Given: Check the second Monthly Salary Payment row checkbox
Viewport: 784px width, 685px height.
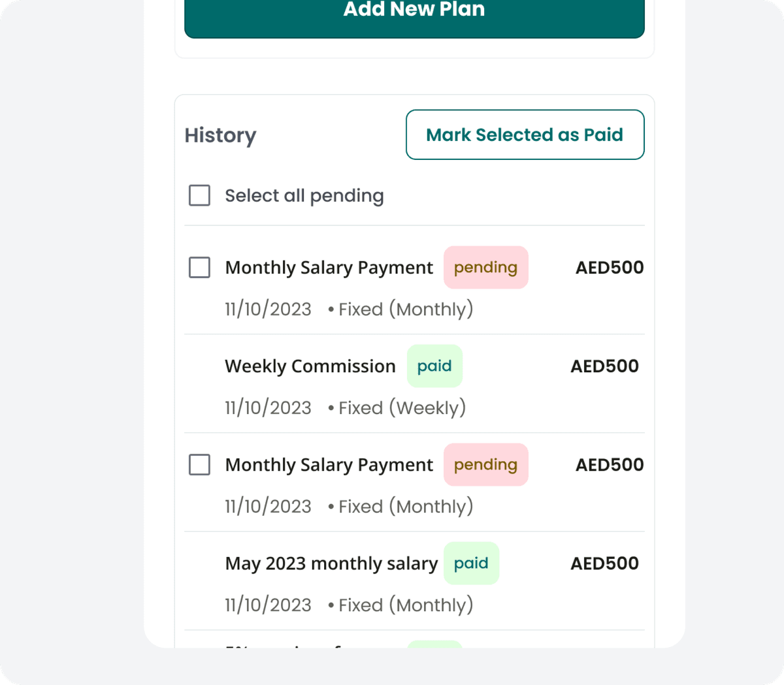Looking at the screenshot, I should (x=199, y=464).
